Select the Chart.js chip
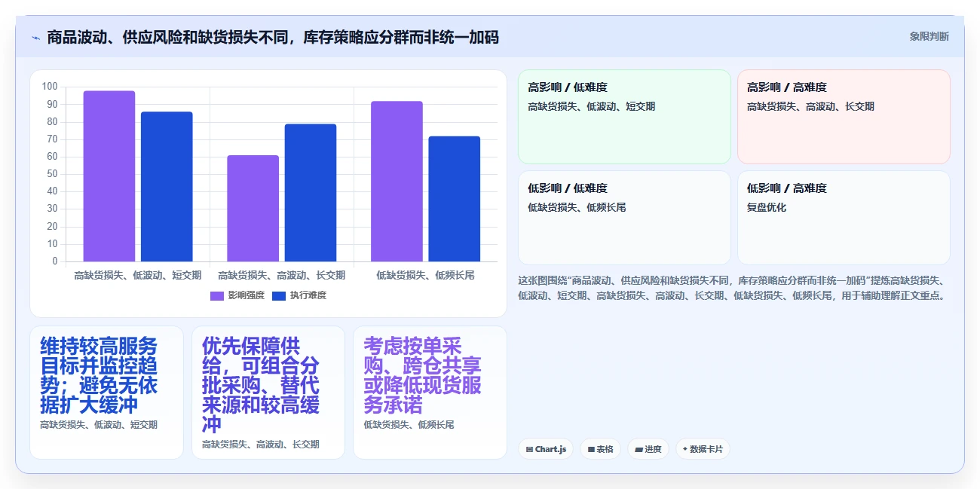This screenshot has width=980, height=489. [546, 449]
